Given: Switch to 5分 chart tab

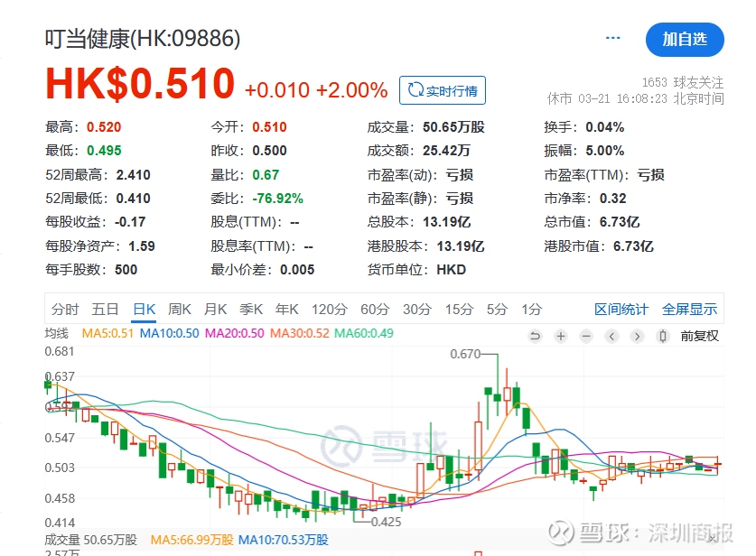Looking at the screenshot, I should 497,309.
